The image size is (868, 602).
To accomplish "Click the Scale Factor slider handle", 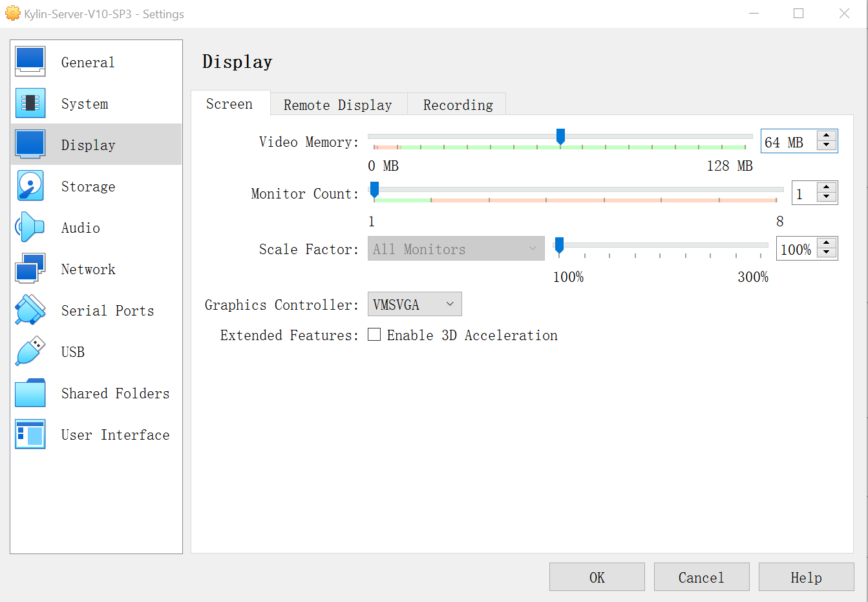I will [559, 245].
